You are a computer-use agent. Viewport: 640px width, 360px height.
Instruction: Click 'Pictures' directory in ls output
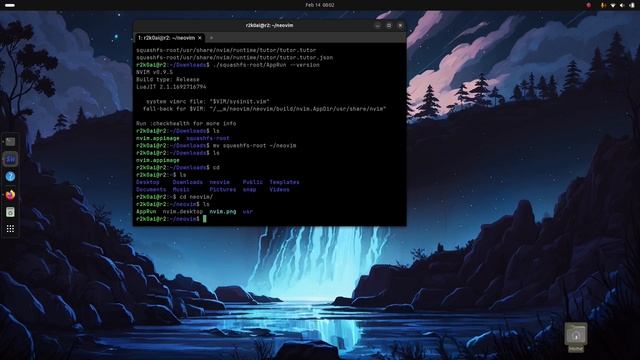tap(223, 189)
